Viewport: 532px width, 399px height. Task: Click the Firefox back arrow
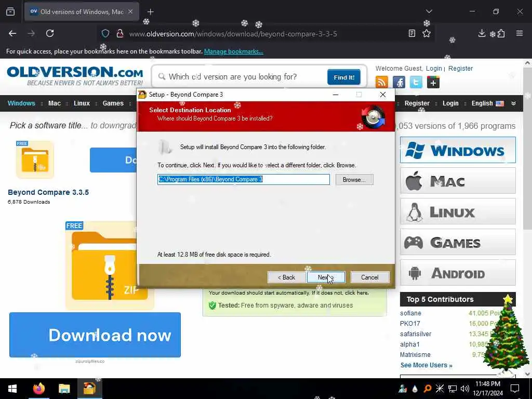[12, 33]
